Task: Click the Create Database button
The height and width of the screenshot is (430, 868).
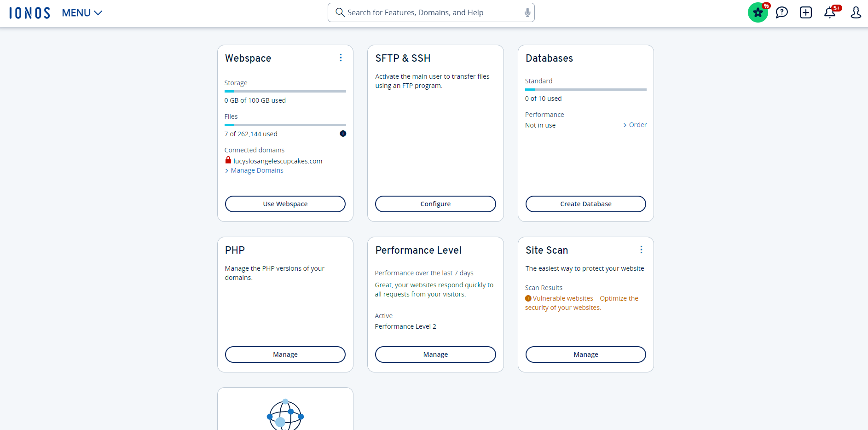Action: coord(585,203)
